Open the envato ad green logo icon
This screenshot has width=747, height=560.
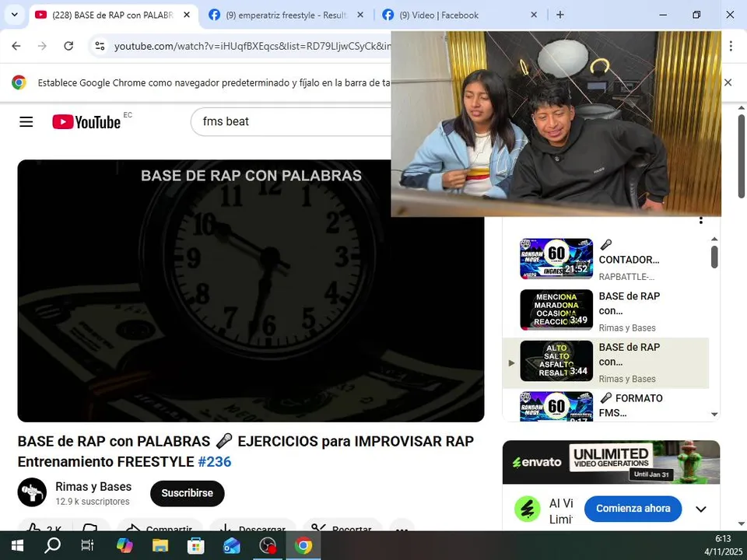pos(528,509)
